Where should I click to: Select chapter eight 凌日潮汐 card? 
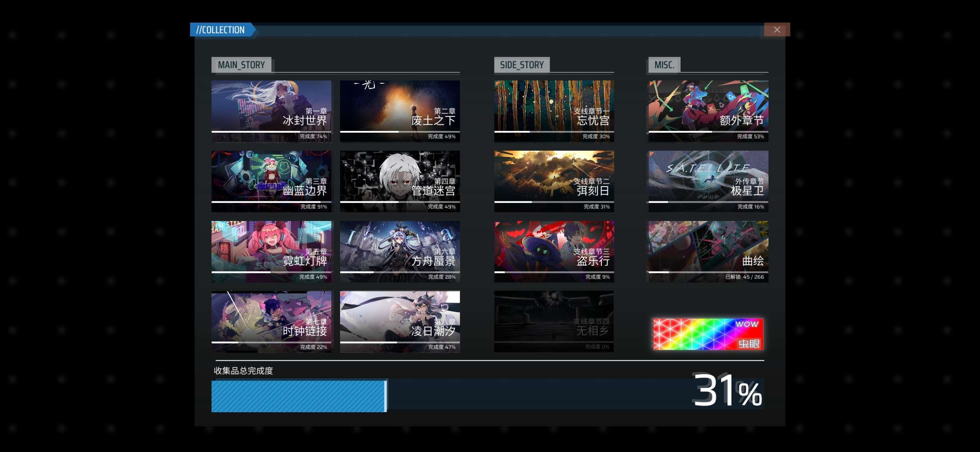tap(400, 321)
